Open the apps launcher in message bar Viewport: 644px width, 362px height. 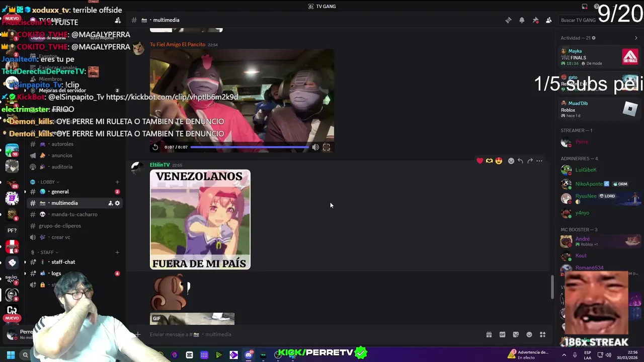[542, 335]
